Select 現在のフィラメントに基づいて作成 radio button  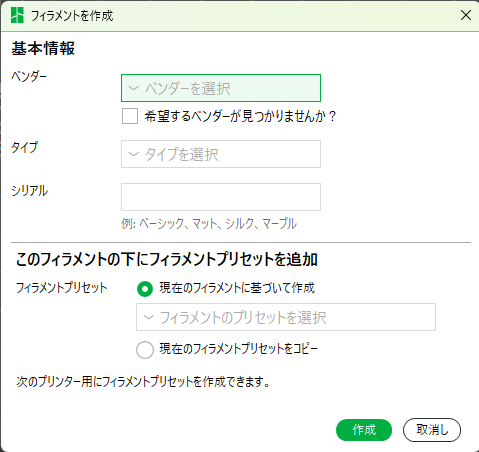145,289
